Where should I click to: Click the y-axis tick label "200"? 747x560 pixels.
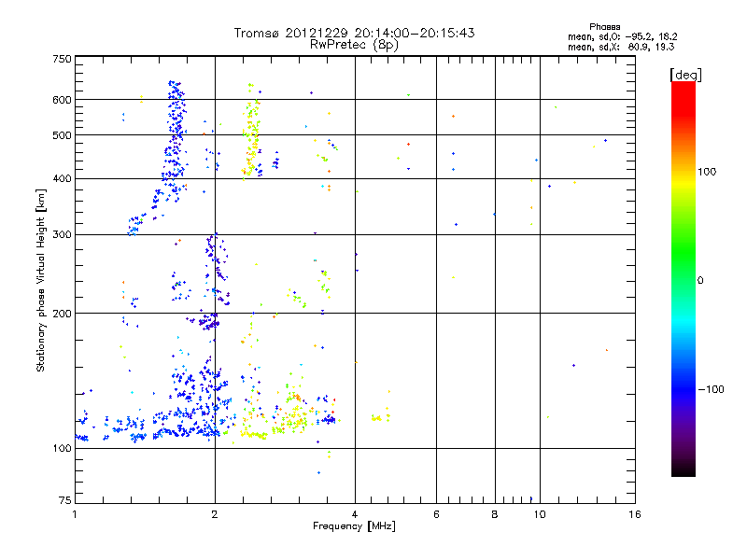62,314
